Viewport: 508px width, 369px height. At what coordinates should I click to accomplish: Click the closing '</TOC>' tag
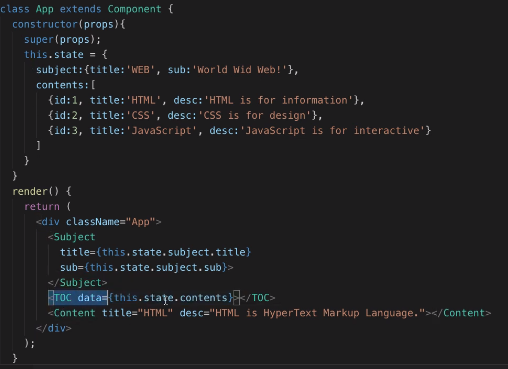[257, 298]
